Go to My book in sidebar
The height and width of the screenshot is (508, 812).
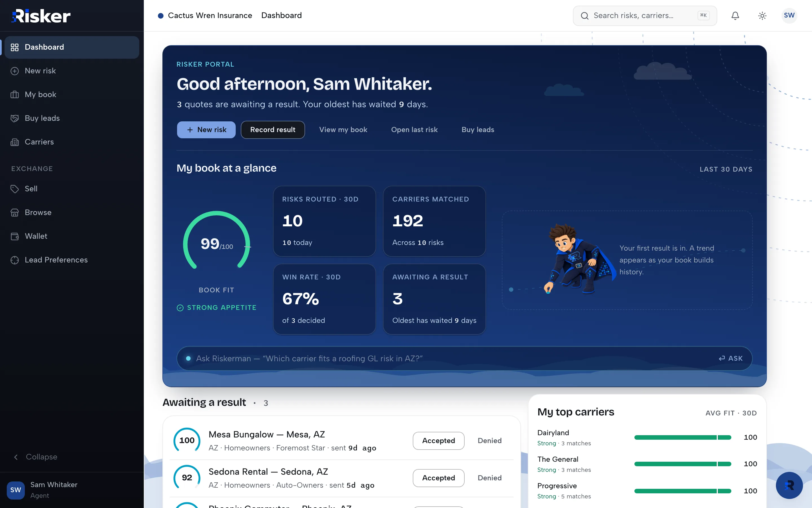pyautogui.click(x=72, y=95)
